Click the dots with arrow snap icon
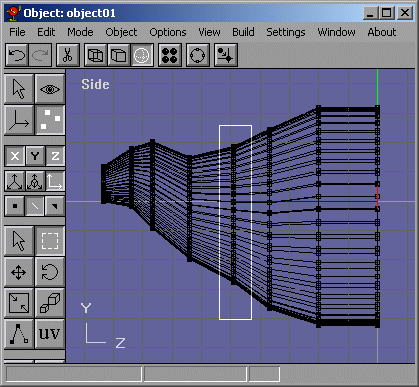This screenshot has height=387, width=419. (226, 55)
